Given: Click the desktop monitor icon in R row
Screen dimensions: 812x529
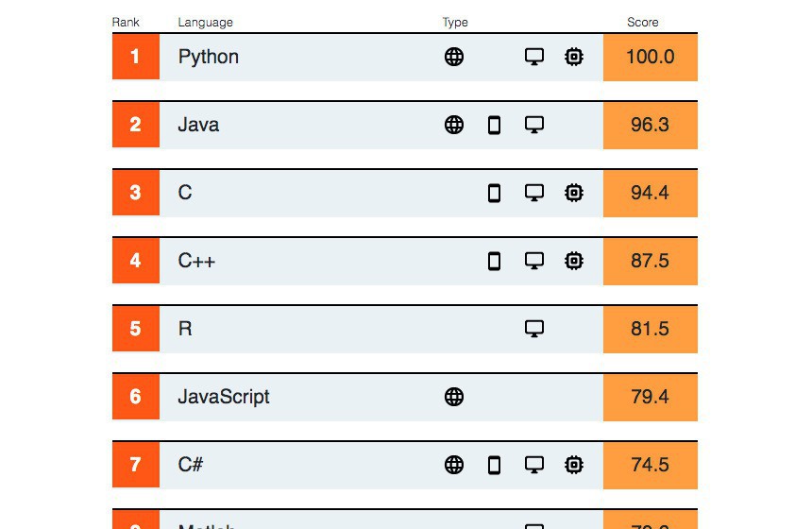Looking at the screenshot, I should point(534,329).
